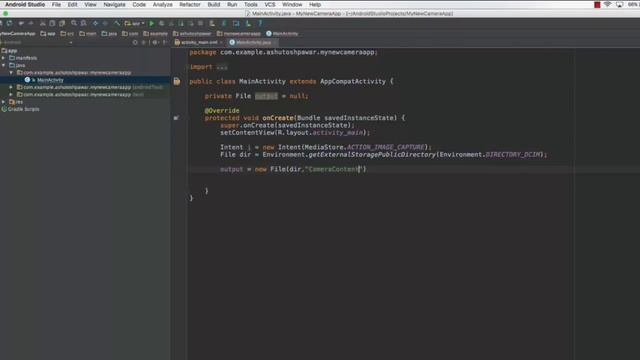Switch to the MainActivity.java editor tab
The image size is (640, 360).
[252, 42]
